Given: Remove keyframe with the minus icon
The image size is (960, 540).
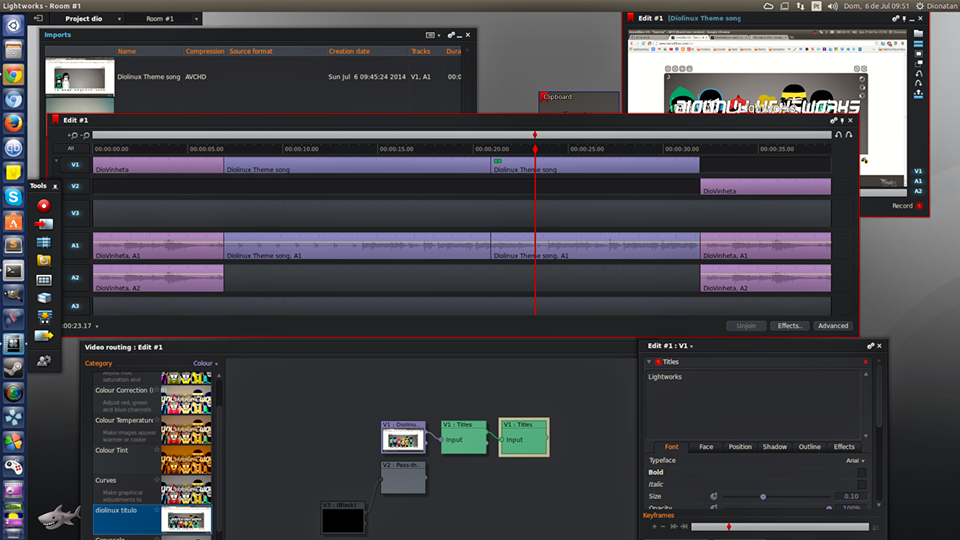Looking at the screenshot, I should (663, 527).
